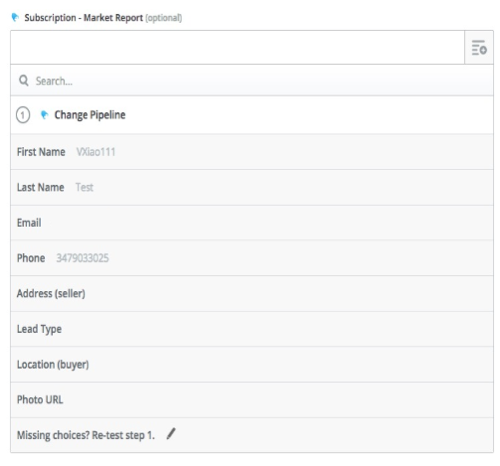Image resolution: width=500 pixels, height=466 pixels.
Task: Choose the Phone 3479033025 option
Action: click(x=252, y=258)
